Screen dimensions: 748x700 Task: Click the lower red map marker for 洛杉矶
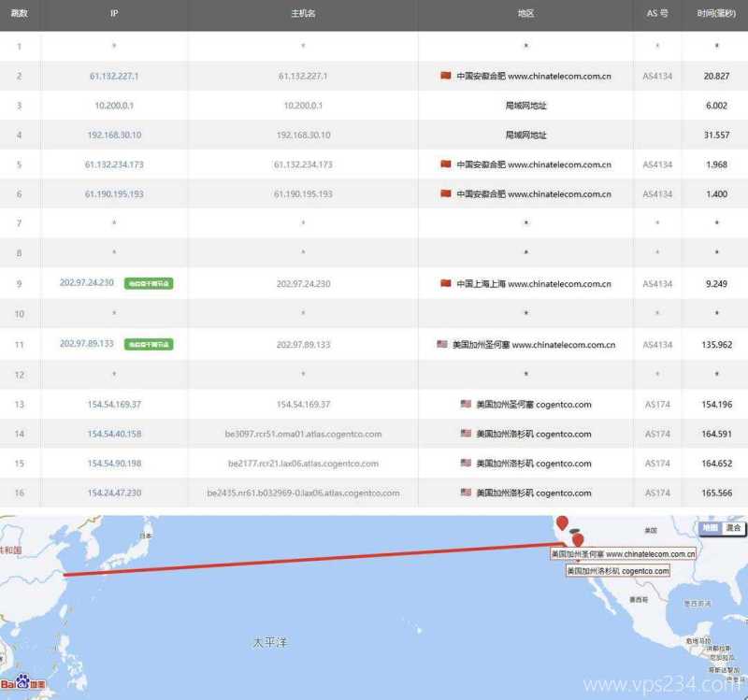coord(578,540)
